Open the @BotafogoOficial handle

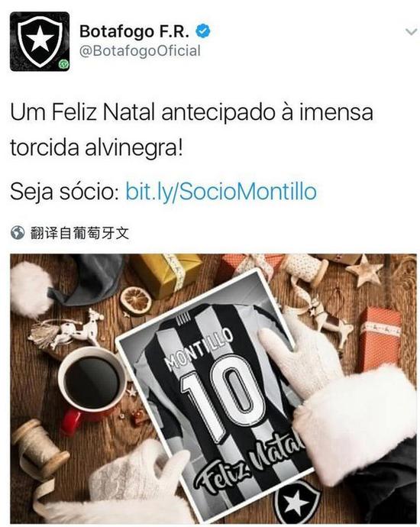click(140, 50)
